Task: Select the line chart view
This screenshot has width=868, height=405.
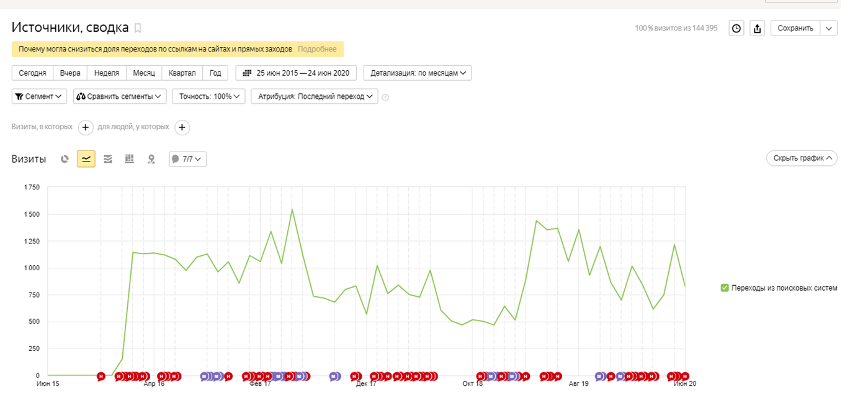Action: (x=86, y=159)
